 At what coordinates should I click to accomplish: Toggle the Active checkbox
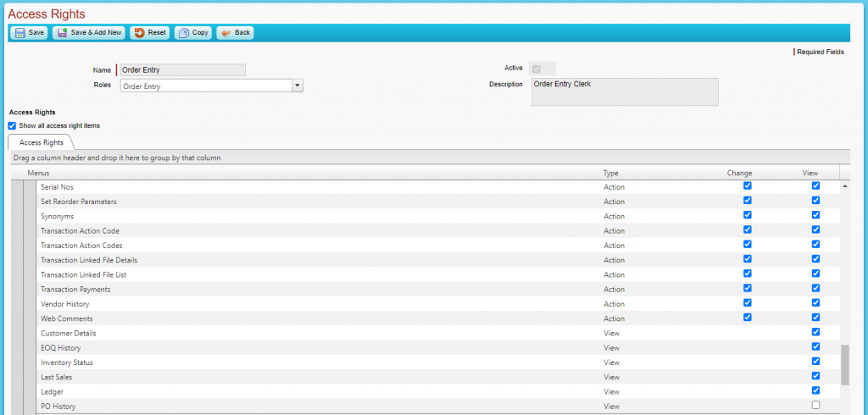tap(536, 69)
